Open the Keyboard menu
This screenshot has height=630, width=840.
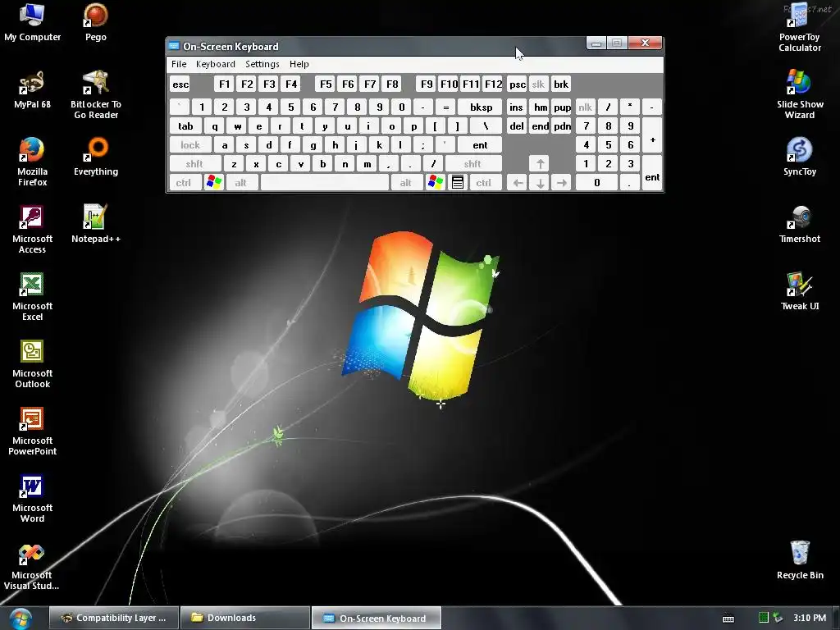pyautogui.click(x=216, y=64)
